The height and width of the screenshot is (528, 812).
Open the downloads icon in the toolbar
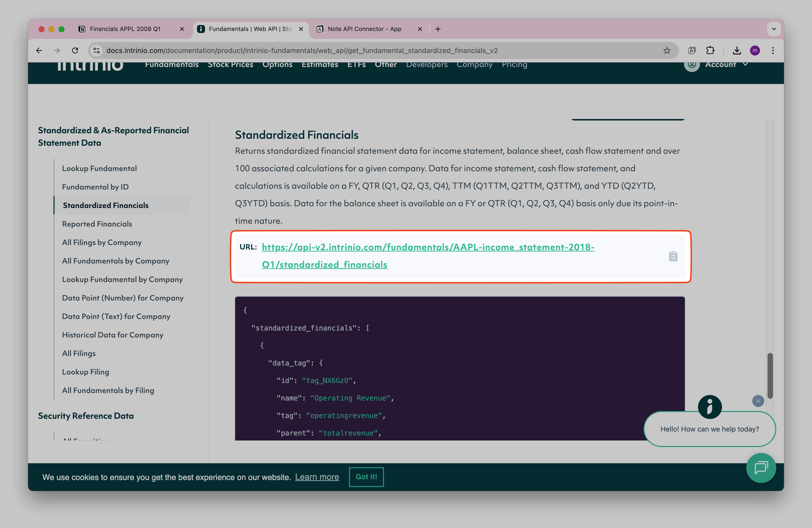coord(737,50)
